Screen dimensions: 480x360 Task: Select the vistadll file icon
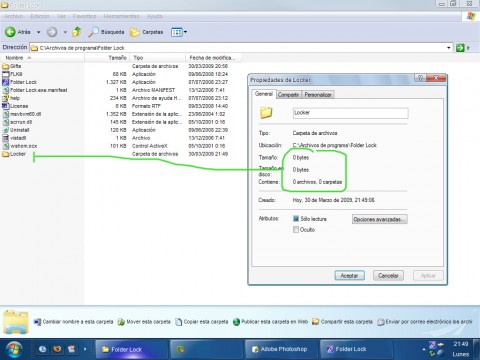(x=6, y=138)
